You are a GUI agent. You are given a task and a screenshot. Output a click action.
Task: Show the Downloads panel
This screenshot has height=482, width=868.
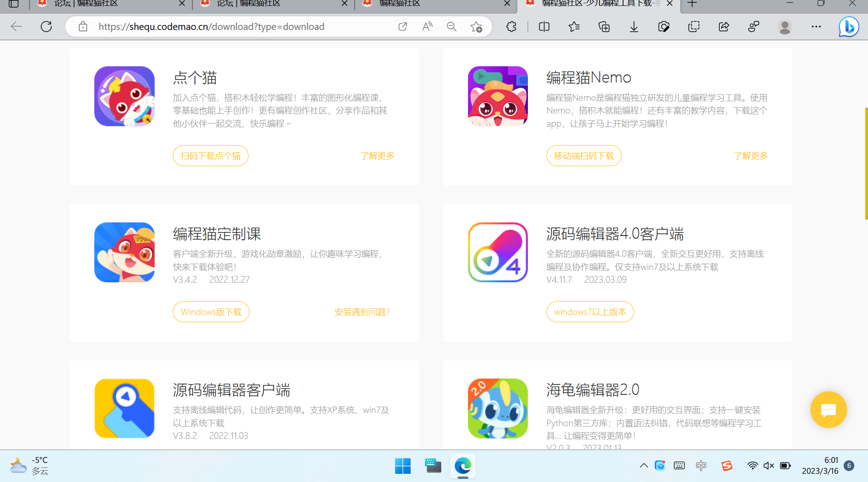[634, 27]
